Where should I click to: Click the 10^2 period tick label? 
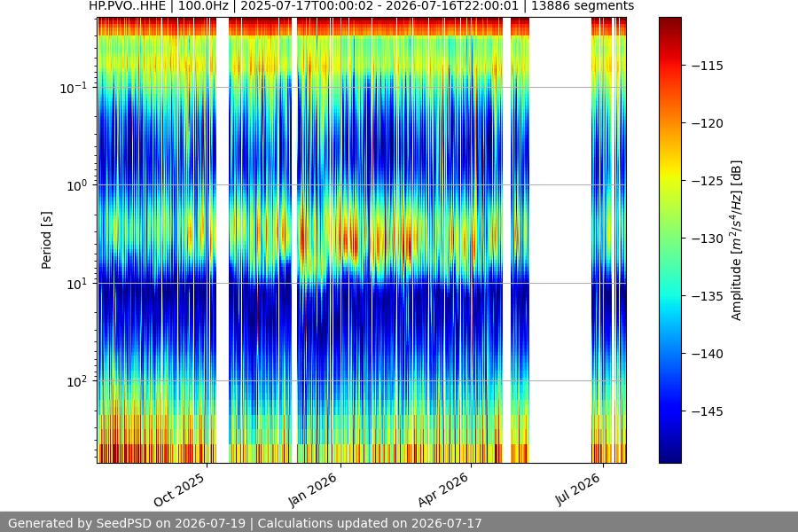click(x=76, y=381)
